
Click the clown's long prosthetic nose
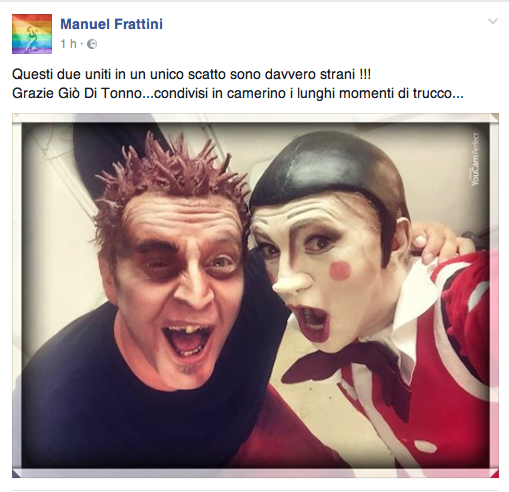coord(291,282)
